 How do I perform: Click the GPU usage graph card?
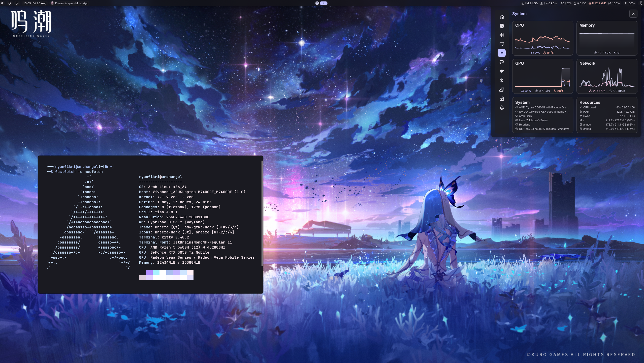tap(542, 76)
